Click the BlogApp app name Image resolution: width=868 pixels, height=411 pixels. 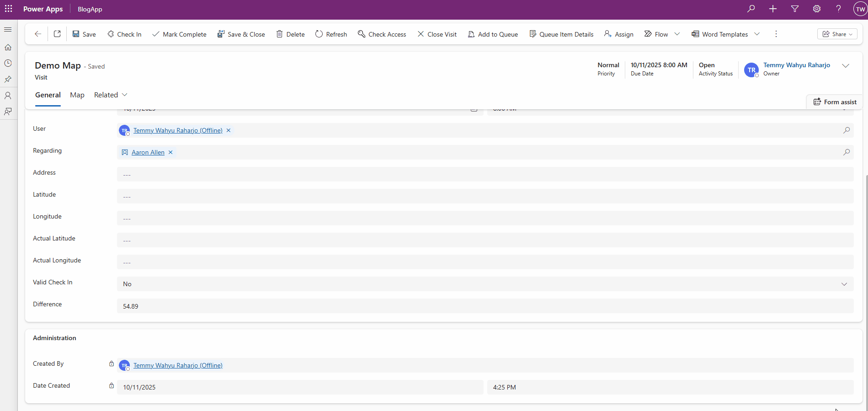pyautogui.click(x=90, y=9)
